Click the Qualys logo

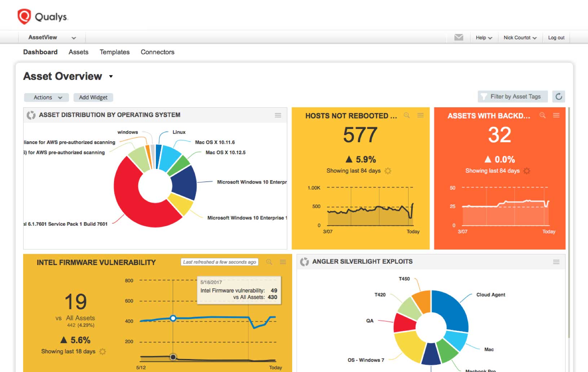click(x=43, y=17)
